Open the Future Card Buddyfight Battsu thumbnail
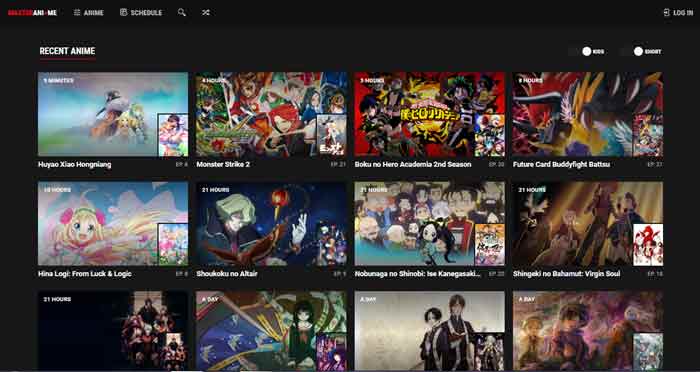700x372 pixels. 588,114
